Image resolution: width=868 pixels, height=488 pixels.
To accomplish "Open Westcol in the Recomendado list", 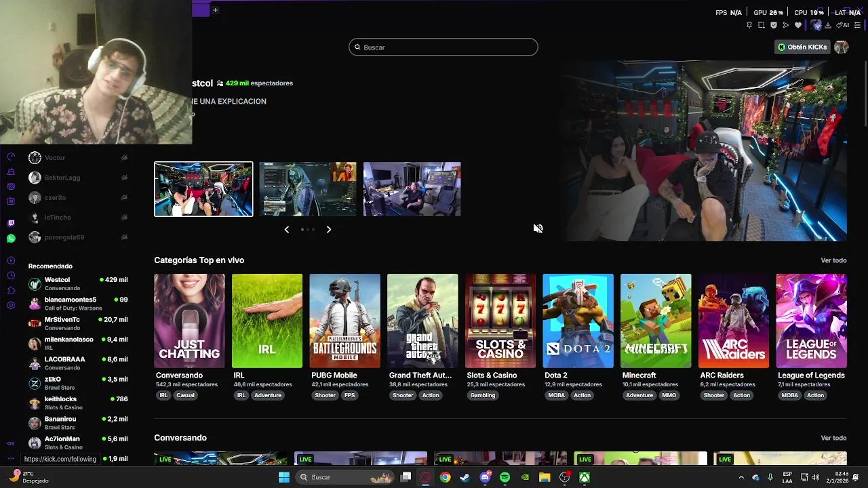I will click(78, 284).
